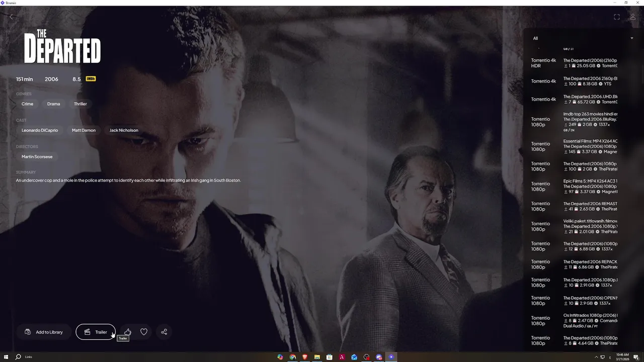
Task: Click the share icon
Action: click(x=164, y=332)
